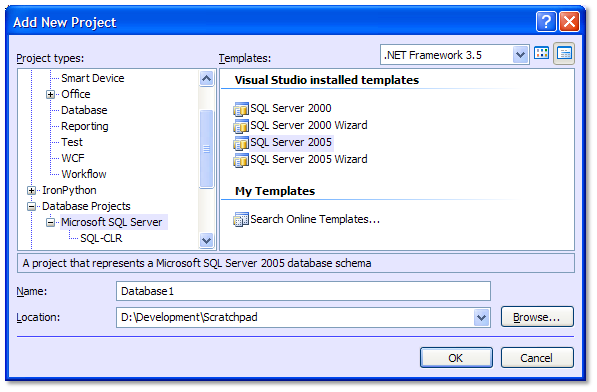Select Smart Device project type
Viewport: 597px width, 392px height.
(x=93, y=78)
